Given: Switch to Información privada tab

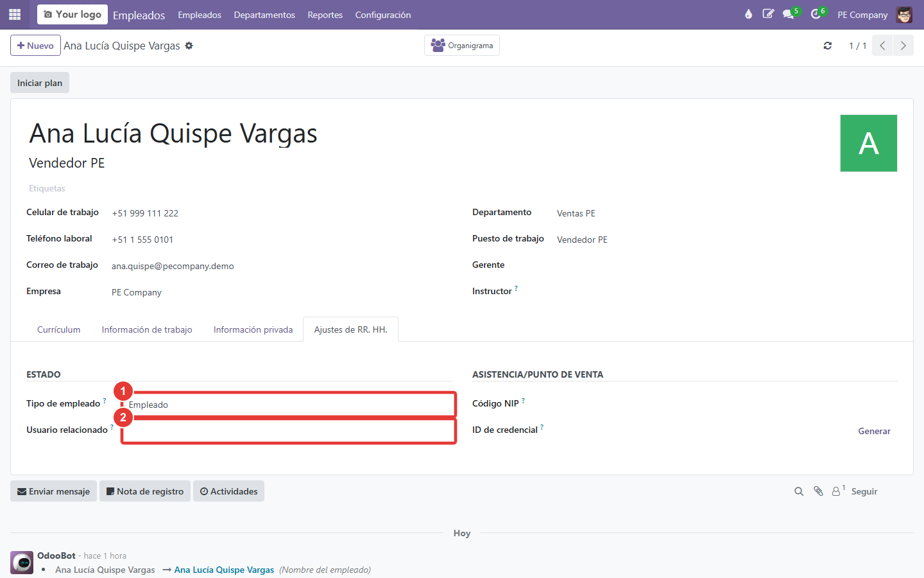Looking at the screenshot, I should click(x=253, y=329).
